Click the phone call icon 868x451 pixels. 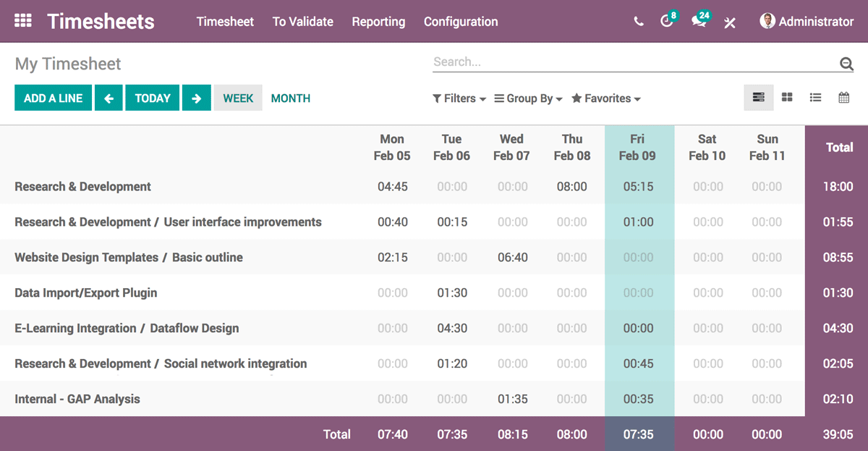tap(638, 22)
